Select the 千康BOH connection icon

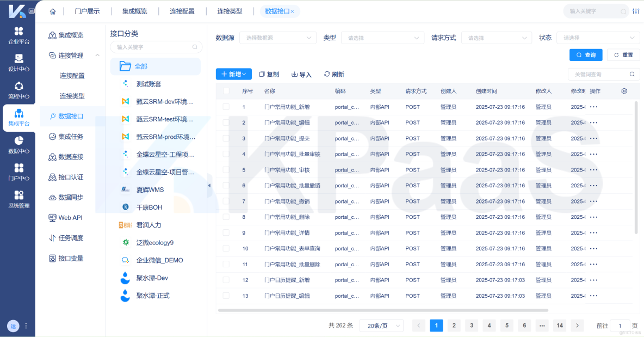[x=126, y=207]
